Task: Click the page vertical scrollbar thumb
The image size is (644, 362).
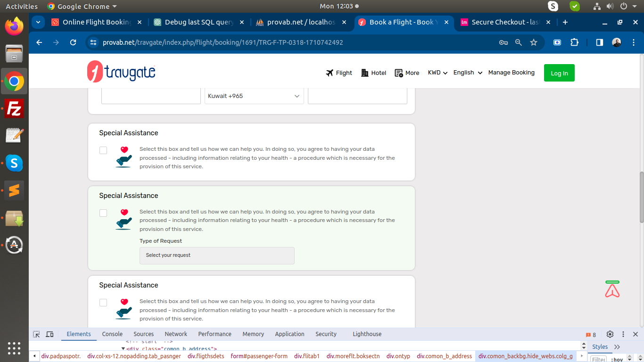Action: point(641,197)
